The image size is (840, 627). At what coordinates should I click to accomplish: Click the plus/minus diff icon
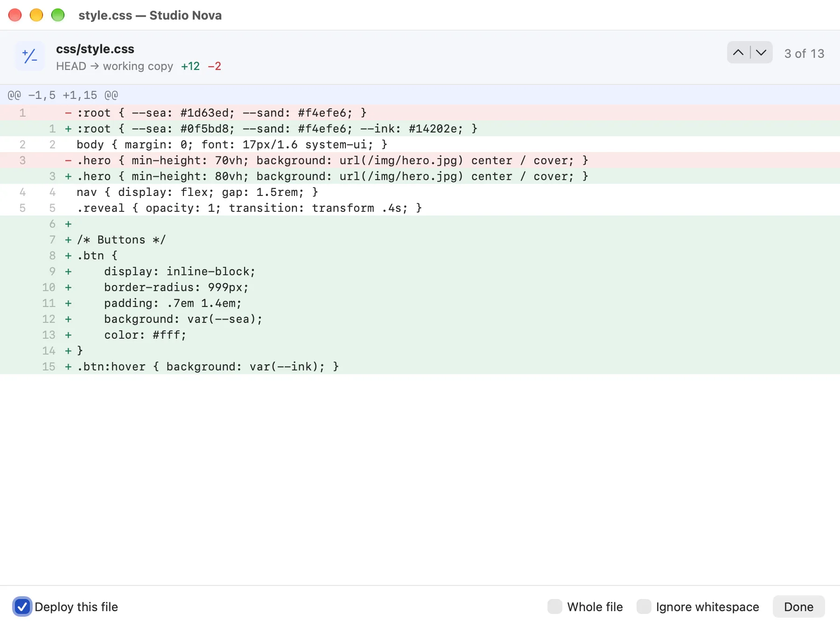pos(30,56)
